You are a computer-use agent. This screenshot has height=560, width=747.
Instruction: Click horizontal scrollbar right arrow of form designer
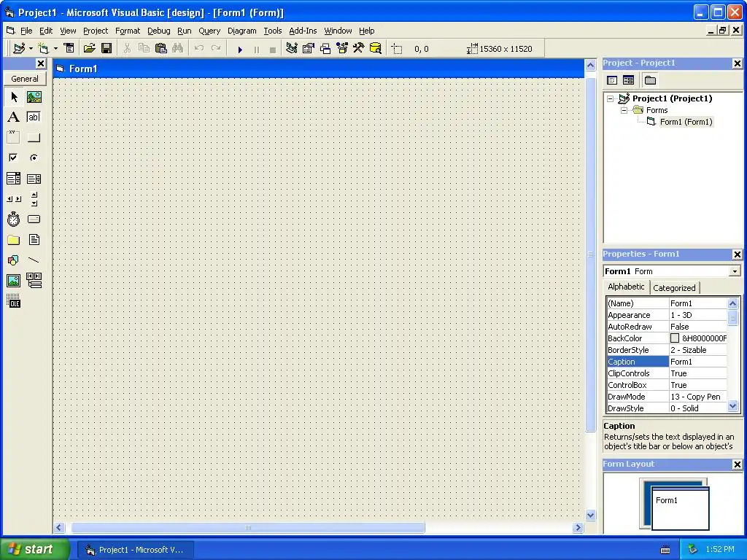point(578,528)
